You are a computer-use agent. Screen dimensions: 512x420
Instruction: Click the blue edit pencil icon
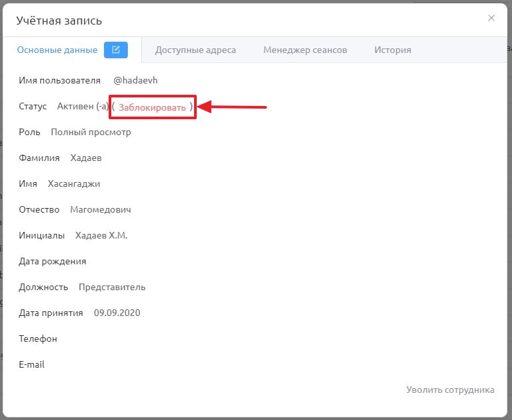tap(116, 50)
